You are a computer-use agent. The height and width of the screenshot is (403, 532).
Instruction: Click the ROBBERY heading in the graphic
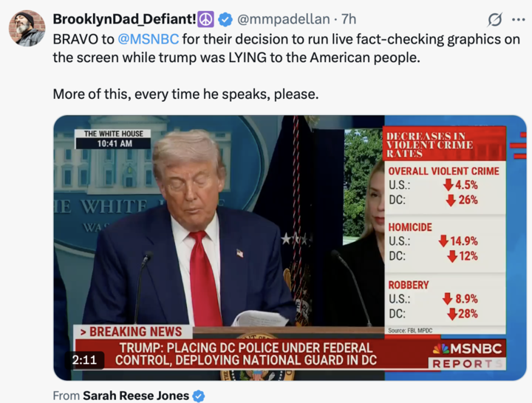[x=409, y=285]
